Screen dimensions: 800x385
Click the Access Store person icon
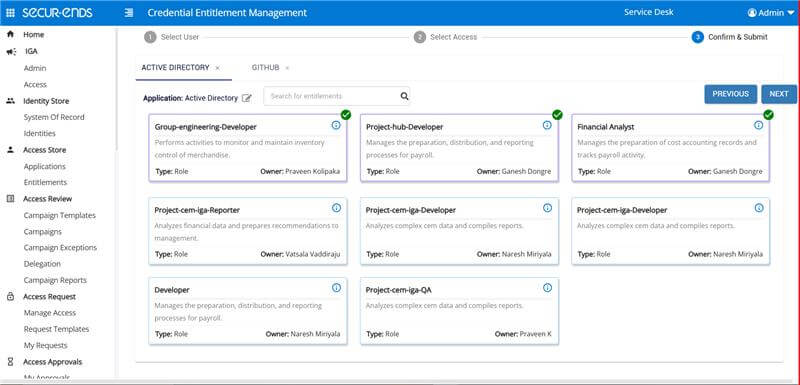10,150
